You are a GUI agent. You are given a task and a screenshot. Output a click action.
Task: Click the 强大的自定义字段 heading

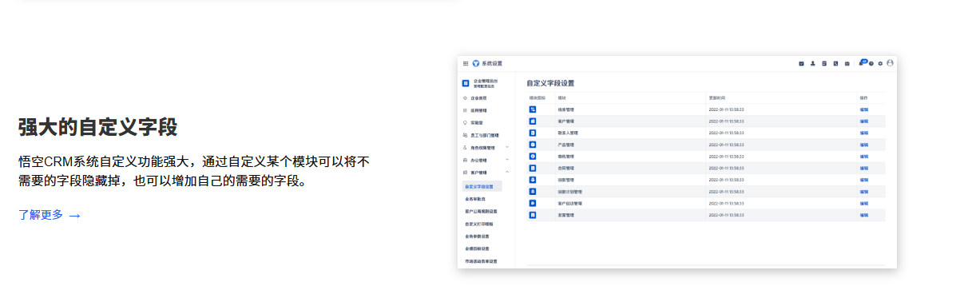(98, 127)
